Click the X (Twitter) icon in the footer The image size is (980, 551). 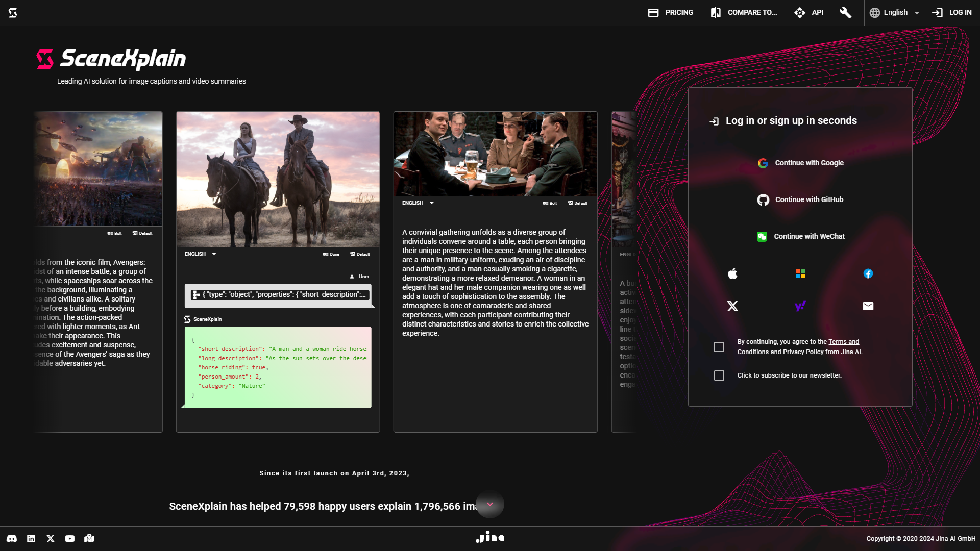[50, 538]
